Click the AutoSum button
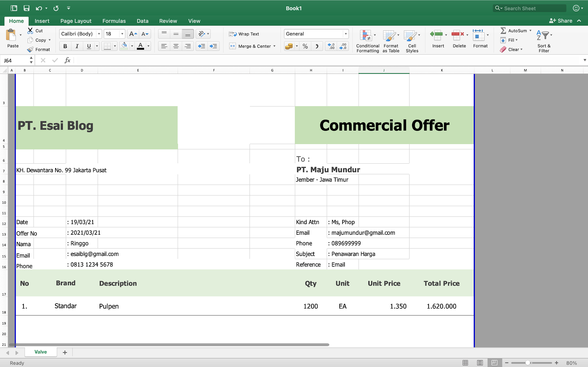Image resolution: width=588 pixels, height=367 pixels. click(515, 30)
